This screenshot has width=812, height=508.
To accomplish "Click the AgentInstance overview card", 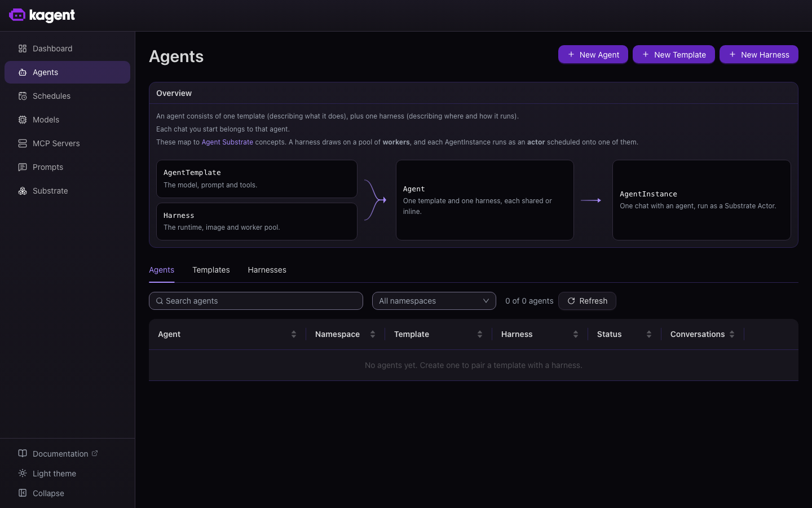I will pyautogui.click(x=701, y=200).
